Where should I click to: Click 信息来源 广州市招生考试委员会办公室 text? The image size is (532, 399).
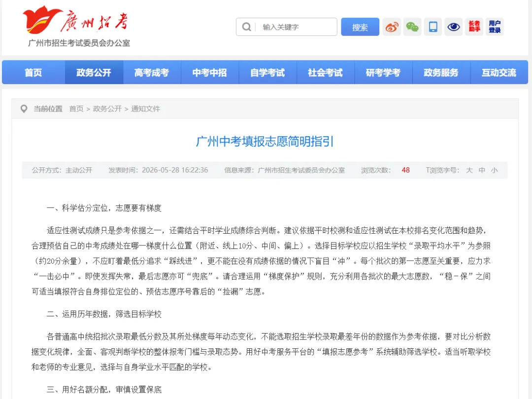(284, 170)
